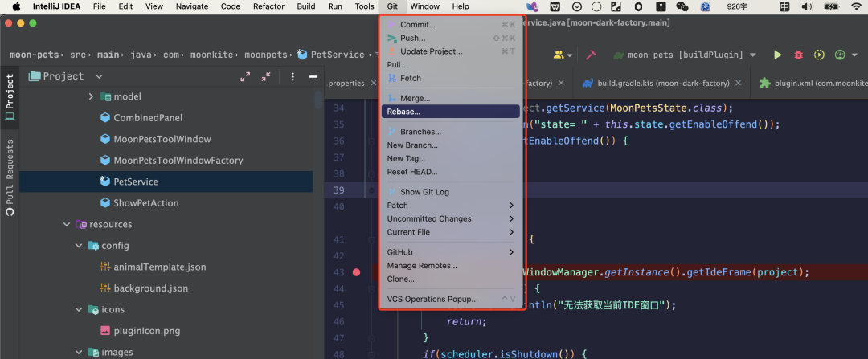Click the WeChat icon in macOS menu bar
868x359 pixels.
click(682, 6)
